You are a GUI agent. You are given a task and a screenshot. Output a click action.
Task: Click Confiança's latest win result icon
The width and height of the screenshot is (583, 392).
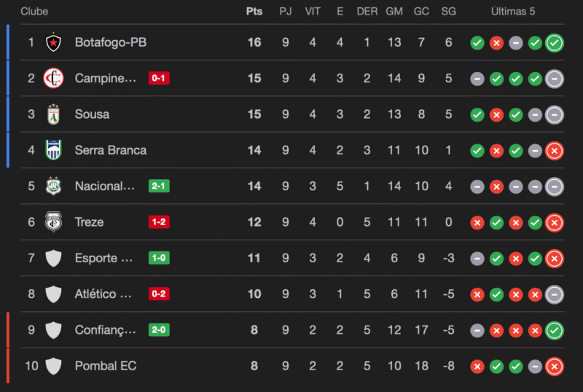pos(554,330)
